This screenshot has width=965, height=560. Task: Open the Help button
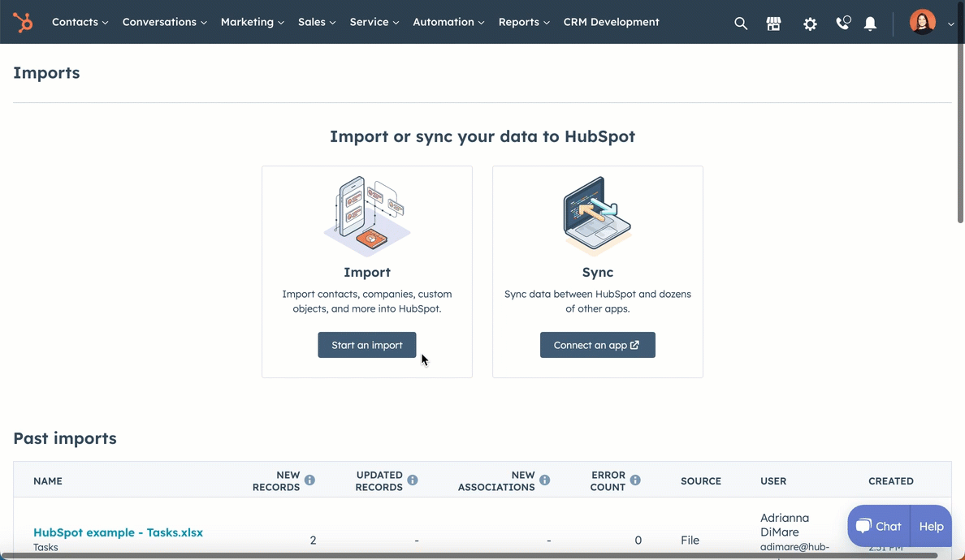pyautogui.click(x=931, y=526)
